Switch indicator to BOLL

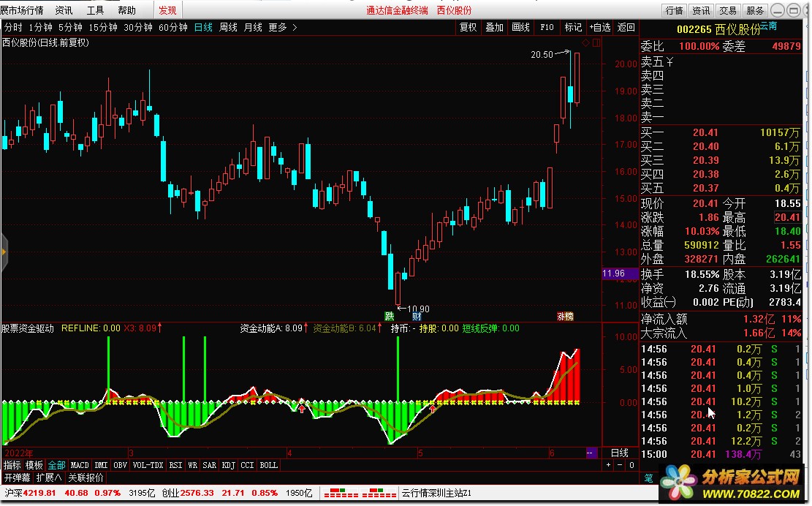coord(268,465)
